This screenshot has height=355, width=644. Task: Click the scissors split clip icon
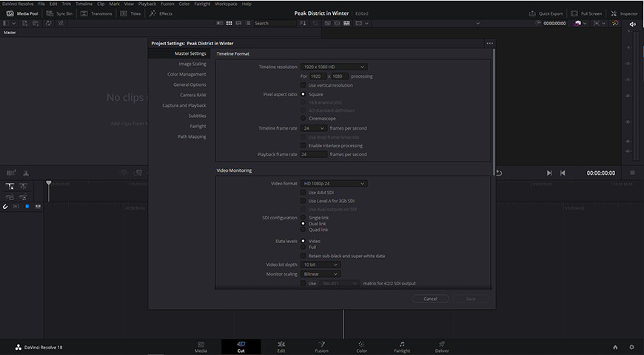point(26,173)
